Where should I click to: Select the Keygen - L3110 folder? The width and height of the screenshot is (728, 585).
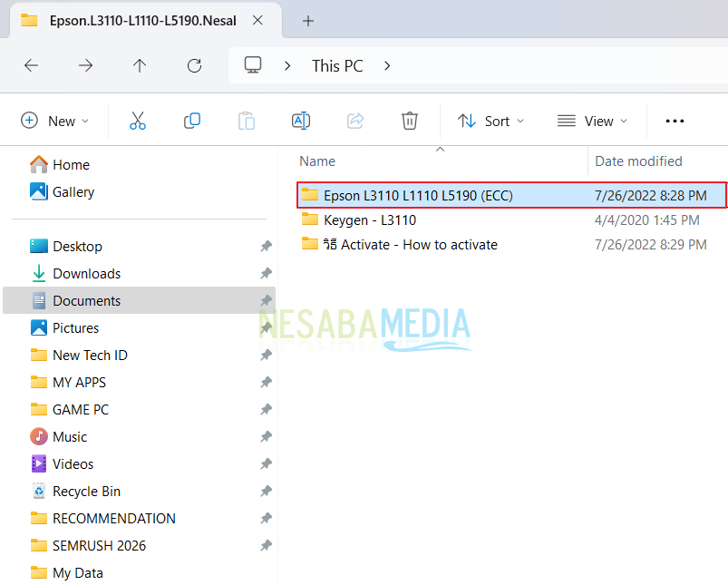click(369, 219)
